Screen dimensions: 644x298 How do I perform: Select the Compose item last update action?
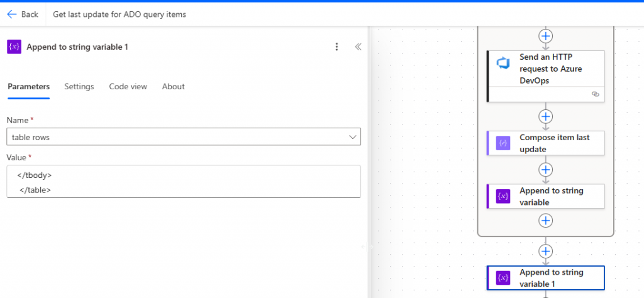pos(554,143)
